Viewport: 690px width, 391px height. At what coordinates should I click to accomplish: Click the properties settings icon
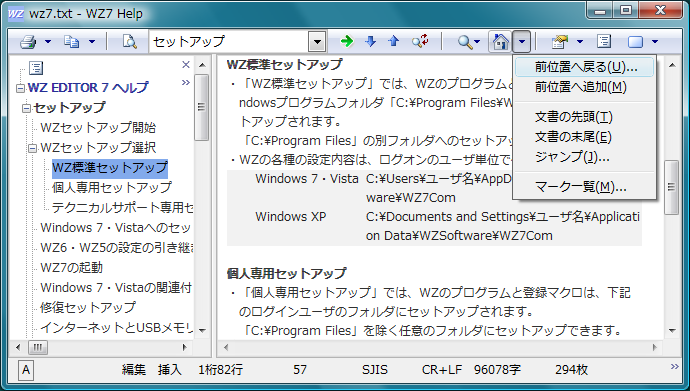(560, 42)
